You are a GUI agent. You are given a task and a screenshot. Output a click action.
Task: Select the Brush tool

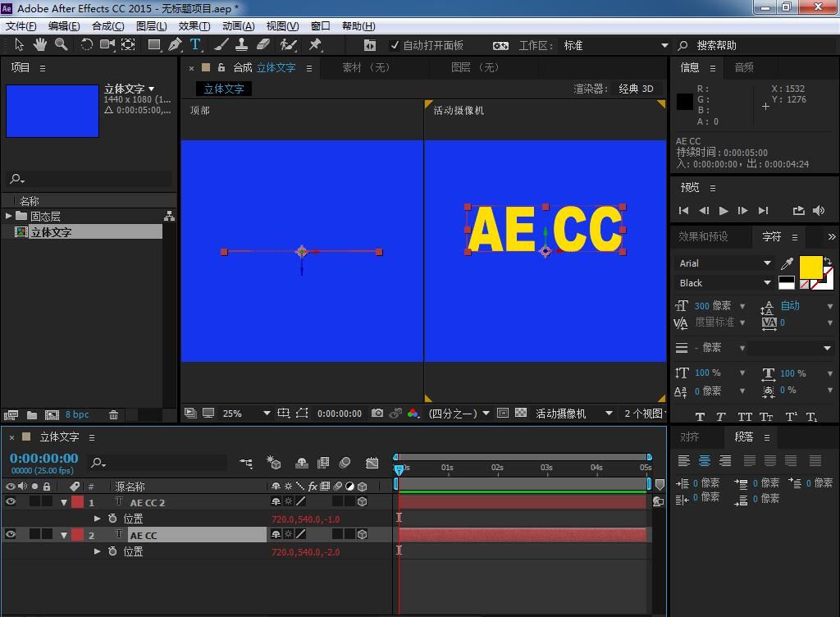221,45
